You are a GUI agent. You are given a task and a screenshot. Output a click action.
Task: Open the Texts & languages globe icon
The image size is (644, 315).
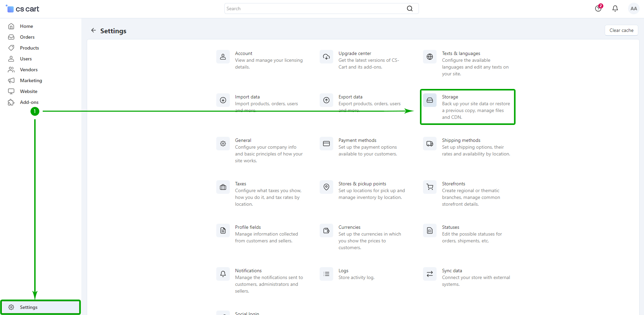pyautogui.click(x=429, y=57)
